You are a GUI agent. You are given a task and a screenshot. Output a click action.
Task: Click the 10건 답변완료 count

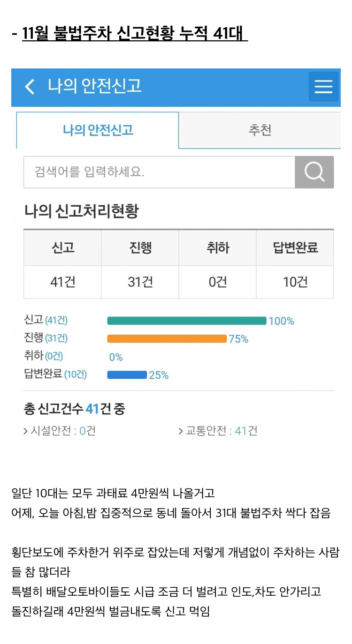295,282
